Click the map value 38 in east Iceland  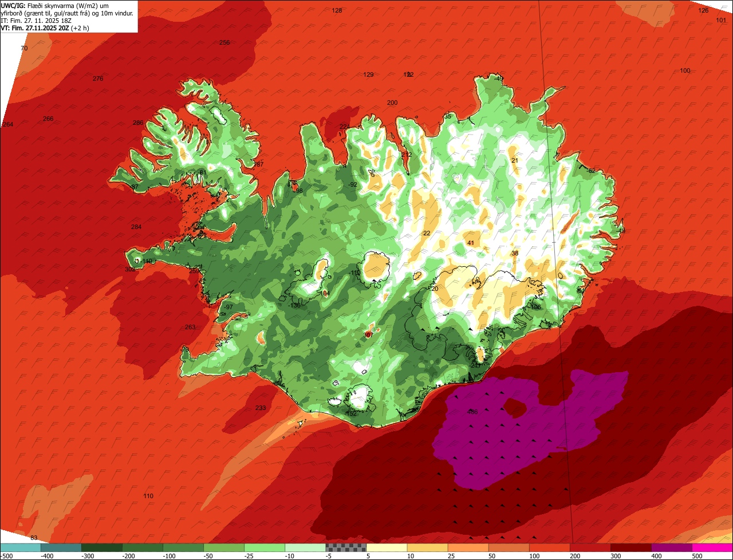tap(515, 254)
